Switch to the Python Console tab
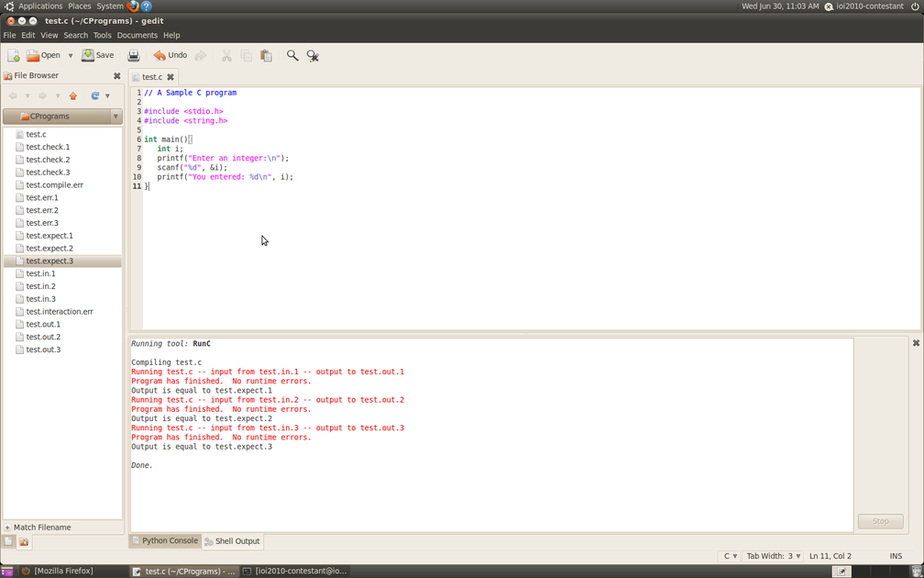Image resolution: width=924 pixels, height=578 pixels. (165, 541)
